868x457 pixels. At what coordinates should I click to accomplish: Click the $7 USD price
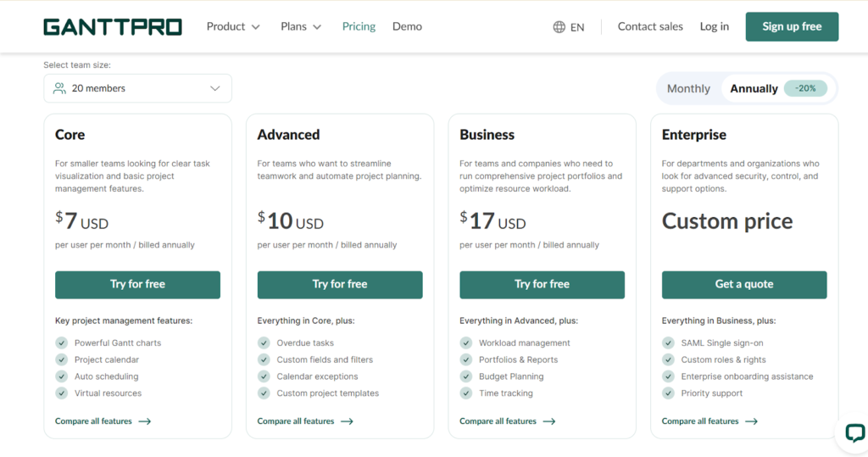click(82, 221)
